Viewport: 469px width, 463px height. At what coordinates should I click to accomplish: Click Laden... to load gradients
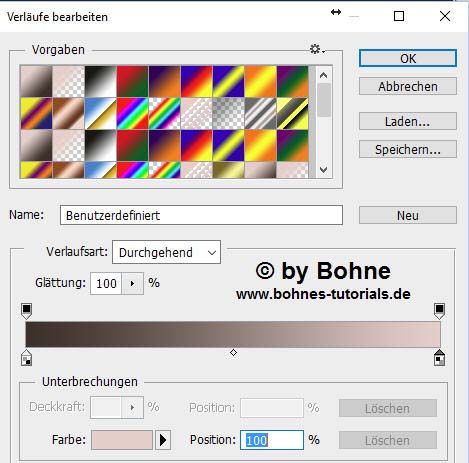(x=408, y=121)
